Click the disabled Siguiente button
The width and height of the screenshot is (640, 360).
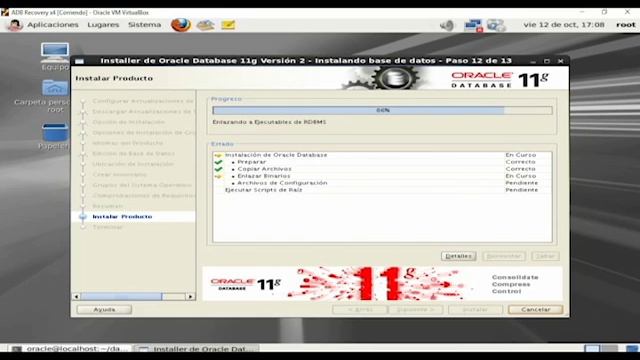pos(416,310)
